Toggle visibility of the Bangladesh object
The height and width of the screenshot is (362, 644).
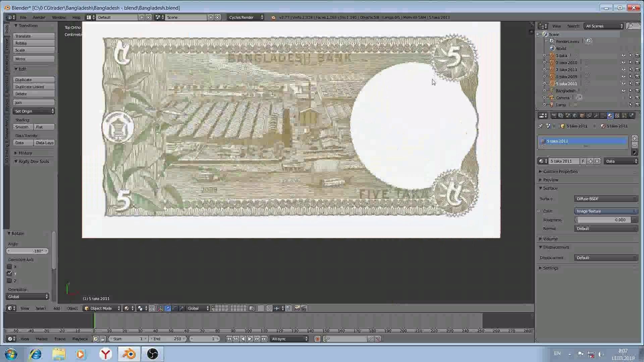(x=624, y=91)
